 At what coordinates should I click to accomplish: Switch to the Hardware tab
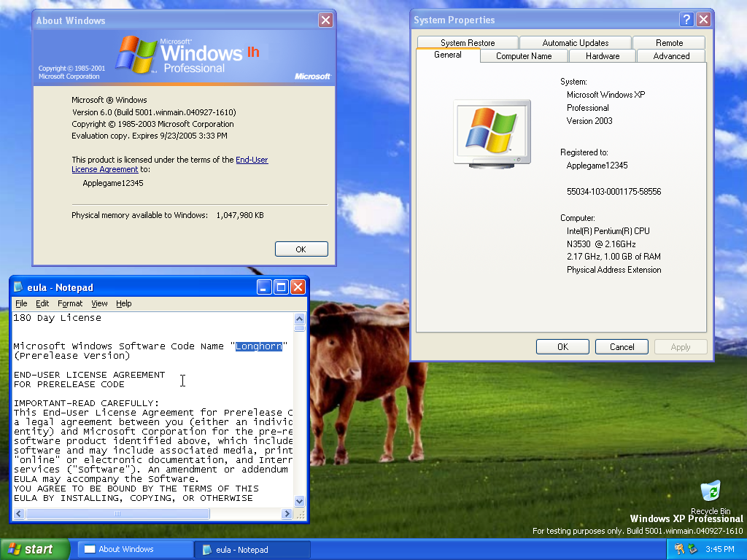tap(603, 55)
